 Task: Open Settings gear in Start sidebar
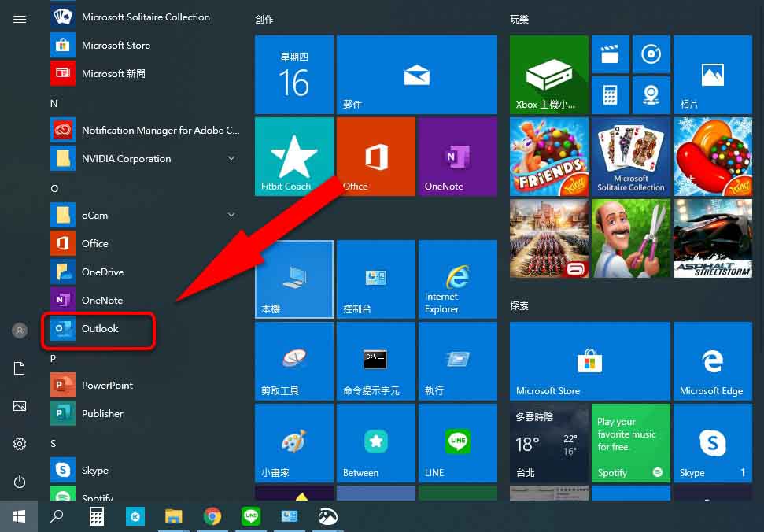[20, 444]
